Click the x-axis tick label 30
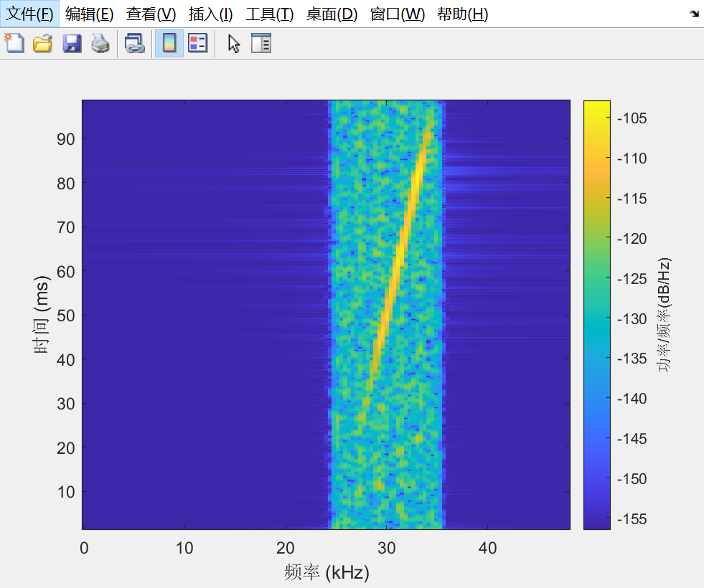The width and height of the screenshot is (704, 588). [x=387, y=548]
